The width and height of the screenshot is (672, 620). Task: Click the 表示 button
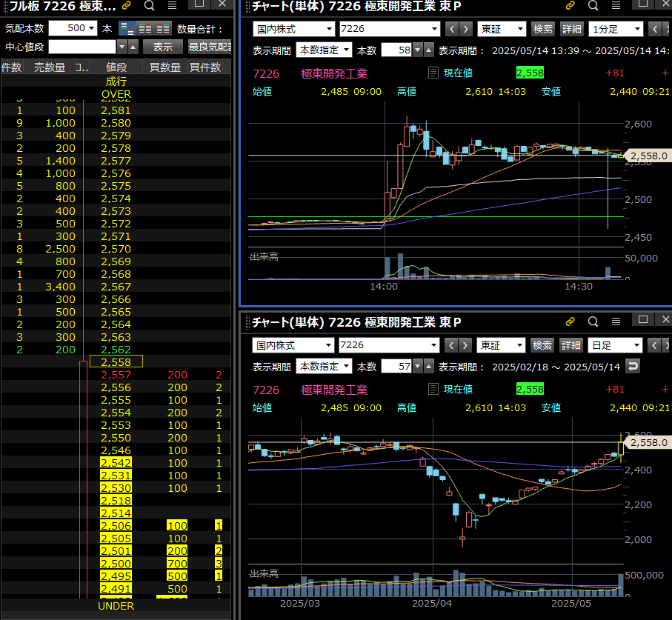pyautogui.click(x=163, y=47)
